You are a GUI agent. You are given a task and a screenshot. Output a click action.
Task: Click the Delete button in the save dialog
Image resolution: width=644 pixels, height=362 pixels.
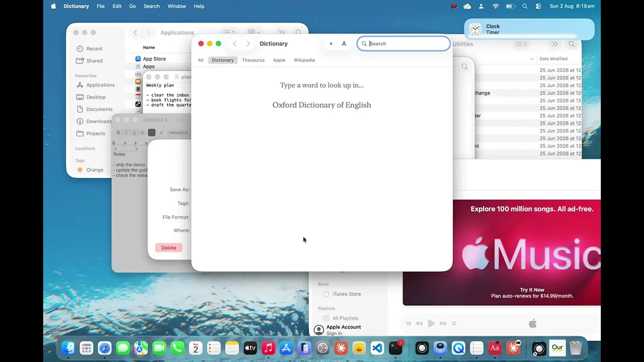169,248
